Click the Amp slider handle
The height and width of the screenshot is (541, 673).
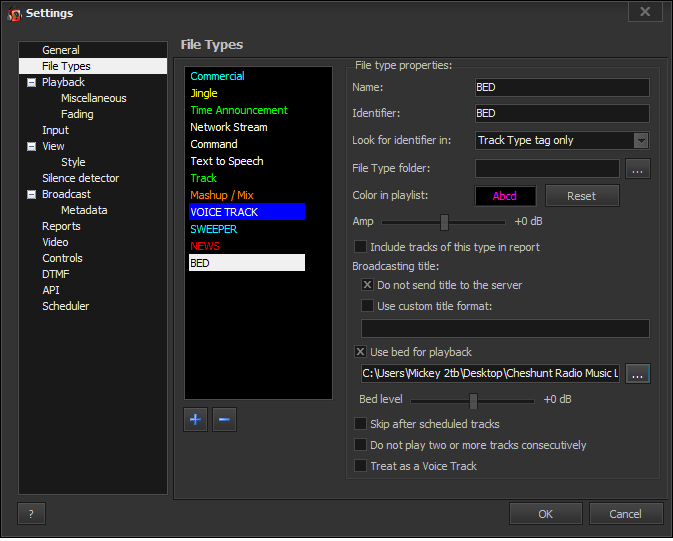pos(444,223)
